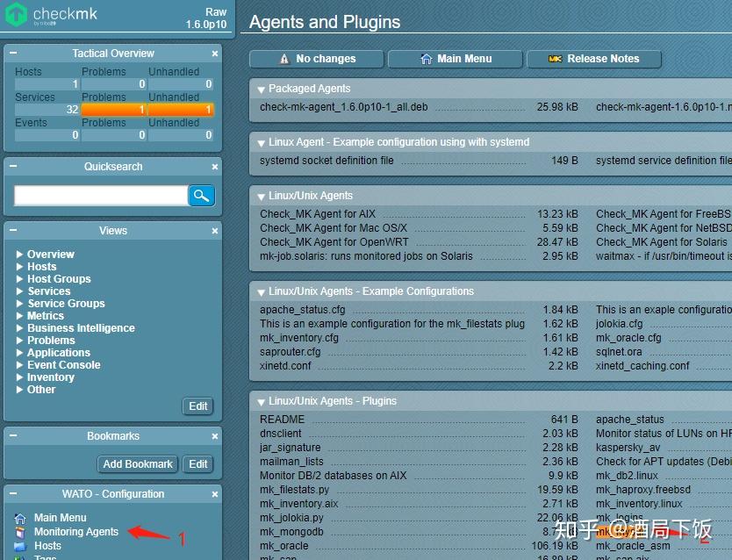Viewport: 732px width, 560px height.
Task: Minimize the Views snapin
Action: (13, 230)
